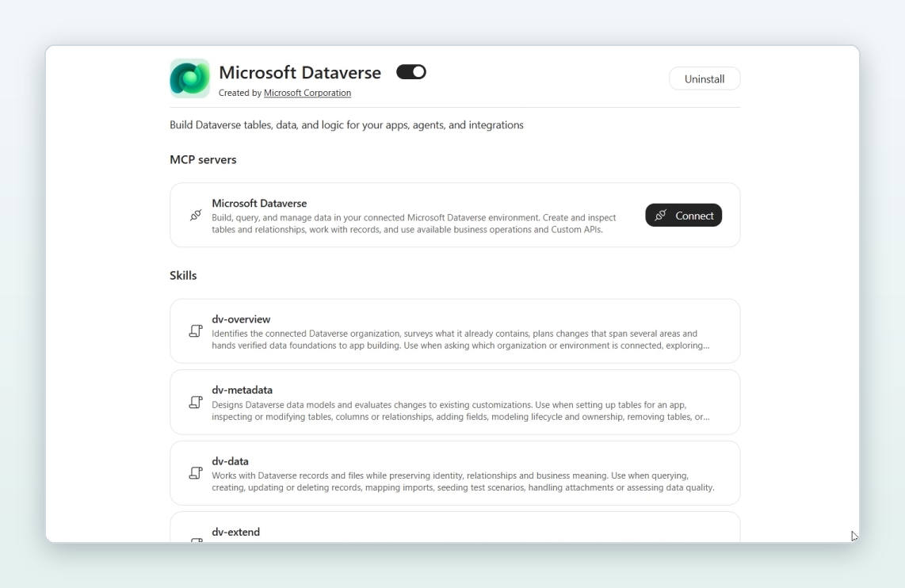Screen dimensions: 905x588
Task: Click the Microsoft Dataverse page title
Action: click(300, 73)
